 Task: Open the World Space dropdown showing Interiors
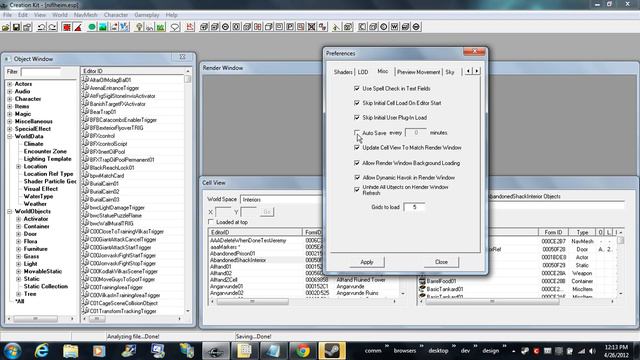tap(281, 200)
